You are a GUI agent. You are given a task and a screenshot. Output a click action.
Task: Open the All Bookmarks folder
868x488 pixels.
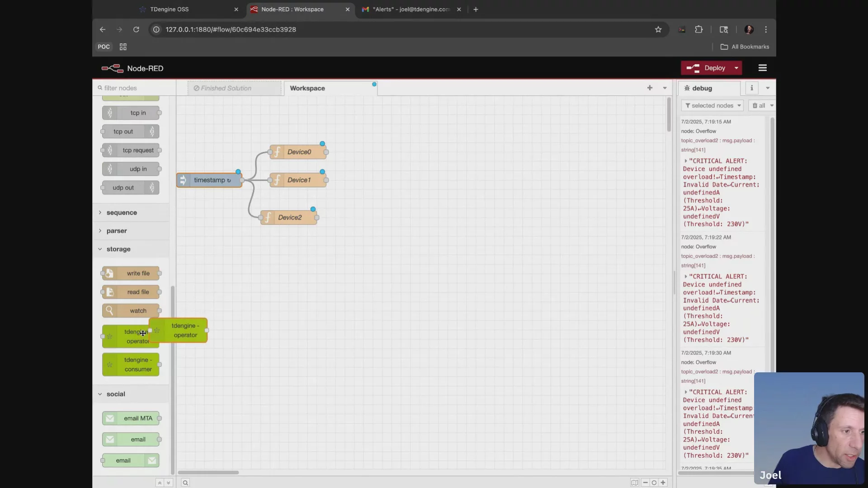click(x=745, y=47)
